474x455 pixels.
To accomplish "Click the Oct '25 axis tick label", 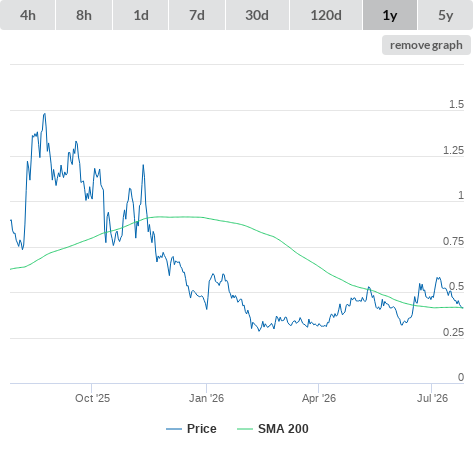I will click(92, 398).
